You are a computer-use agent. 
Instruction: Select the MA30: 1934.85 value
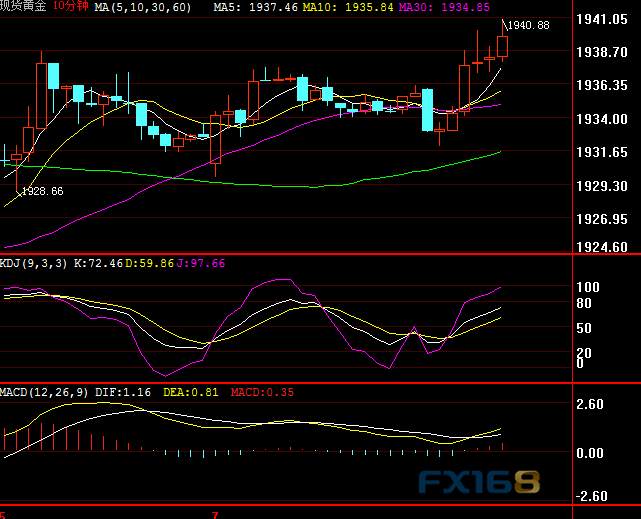coord(444,7)
